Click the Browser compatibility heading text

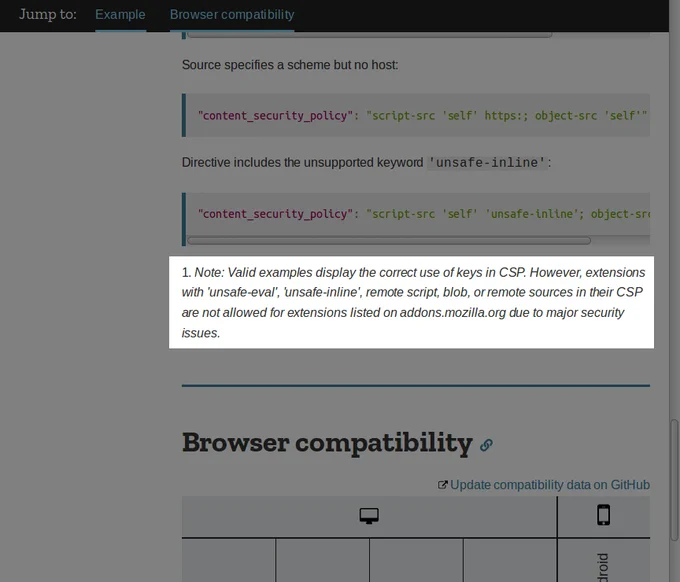(x=327, y=443)
